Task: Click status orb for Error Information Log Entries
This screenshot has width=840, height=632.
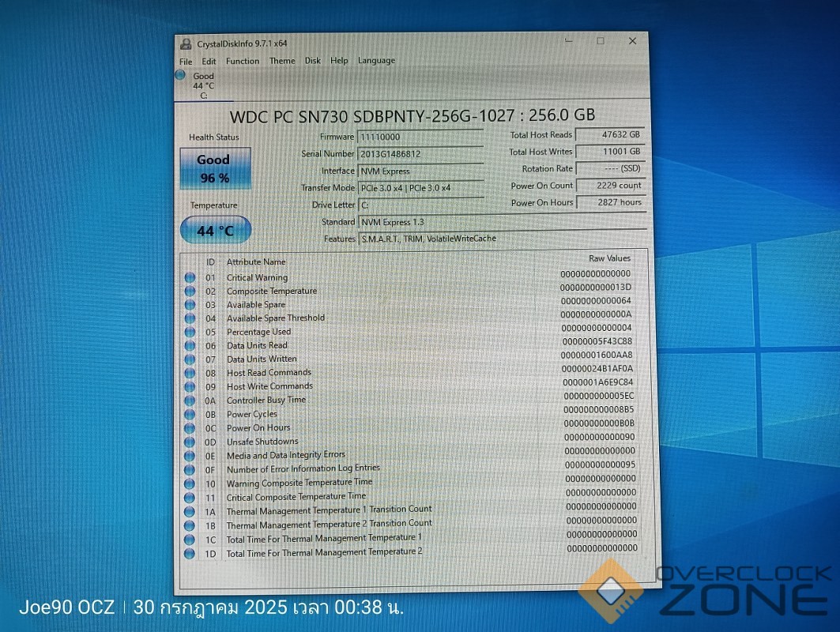Action: [x=190, y=470]
